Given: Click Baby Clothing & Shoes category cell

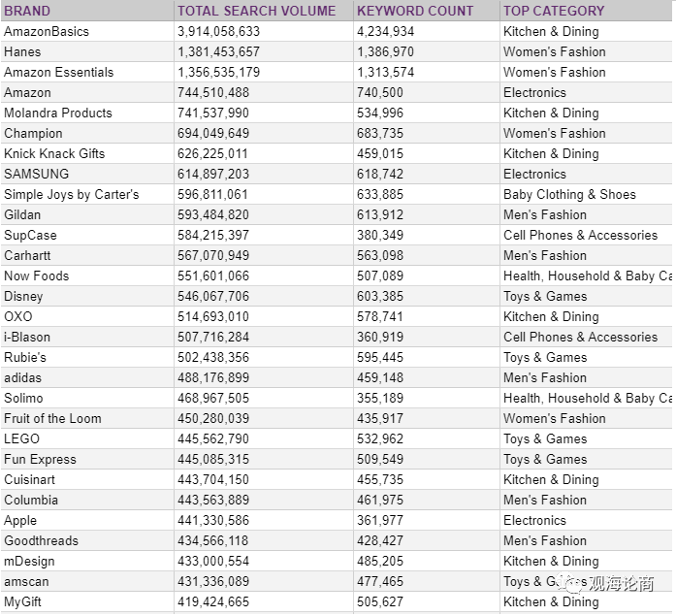Looking at the screenshot, I should (x=587, y=194).
